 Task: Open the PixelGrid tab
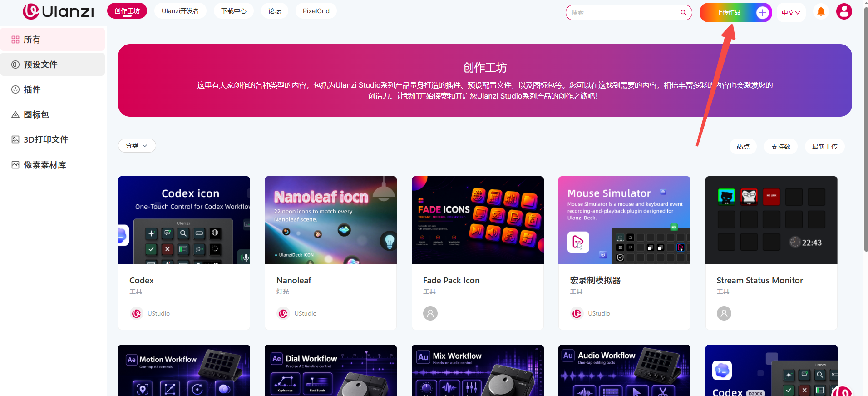[x=316, y=11]
